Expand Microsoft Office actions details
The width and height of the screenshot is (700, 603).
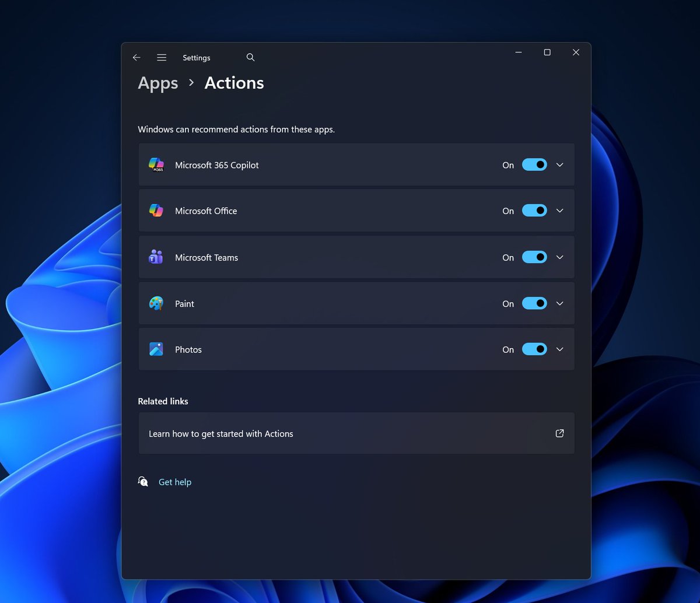[x=560, y=211]
